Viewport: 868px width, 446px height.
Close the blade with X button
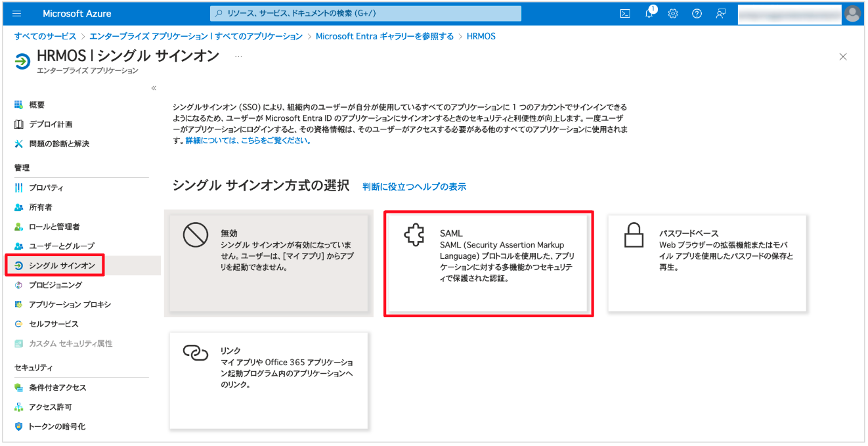tap(843, 57)
